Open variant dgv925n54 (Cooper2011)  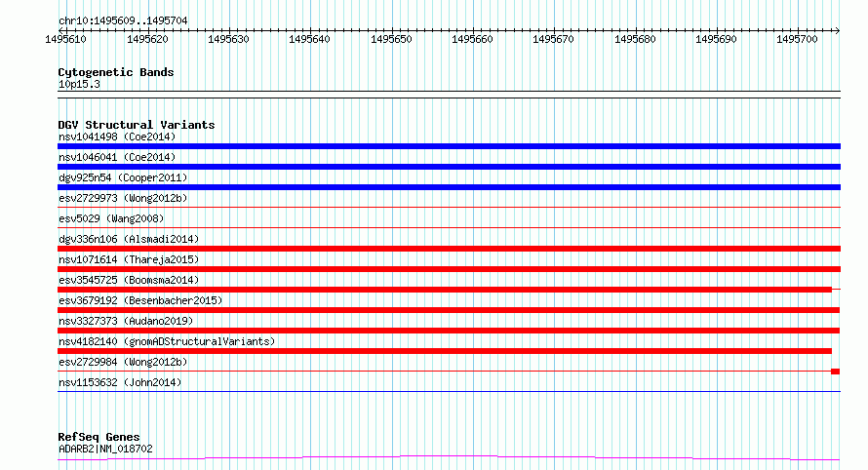(x=123, y=177)
